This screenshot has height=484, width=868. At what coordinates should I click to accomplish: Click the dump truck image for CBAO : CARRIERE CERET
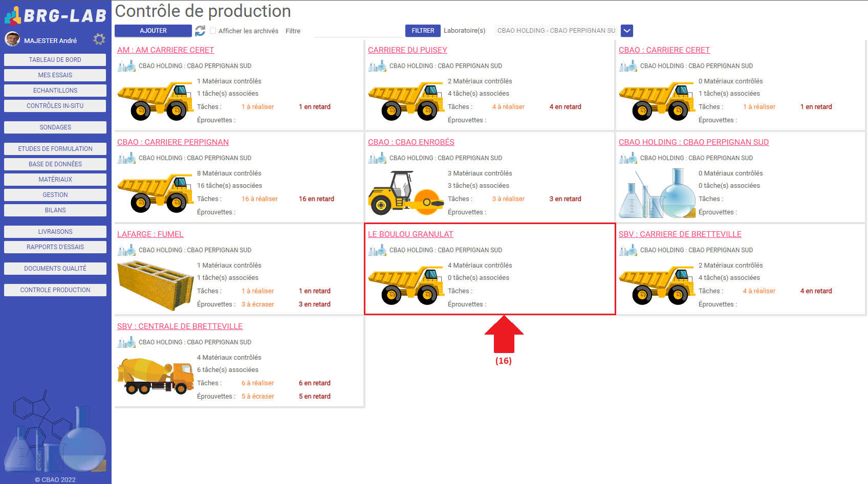[x=657, y=101]
